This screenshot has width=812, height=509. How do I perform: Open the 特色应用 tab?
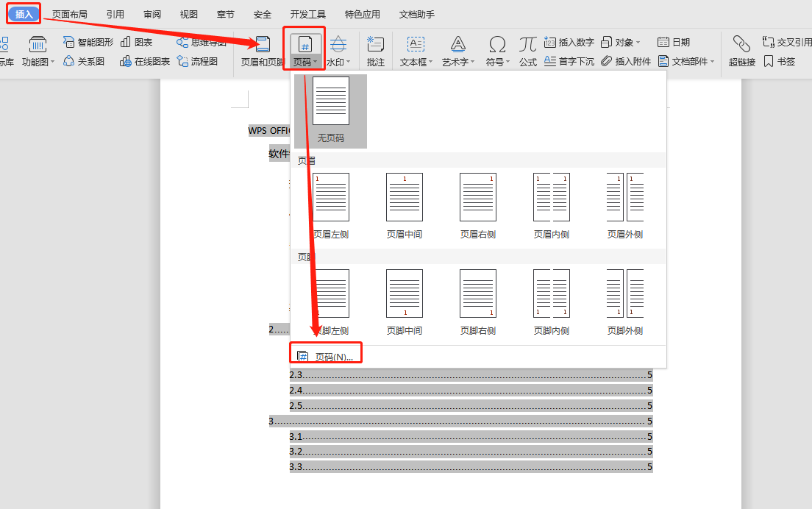coord(362,15)
